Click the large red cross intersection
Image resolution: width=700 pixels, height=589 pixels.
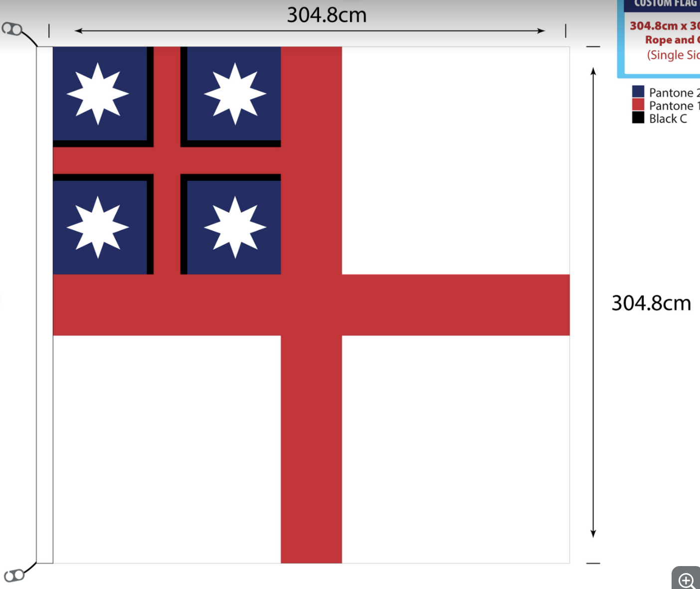pos(311,305)
